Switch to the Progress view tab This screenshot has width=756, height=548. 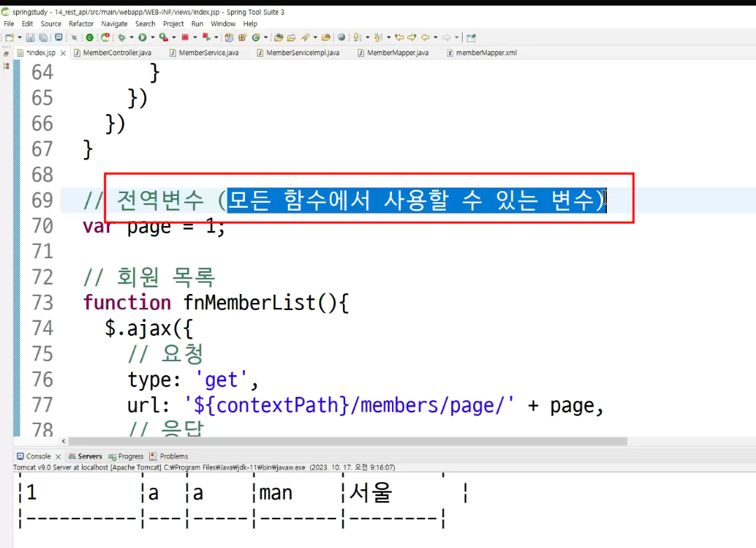coord(126,456)
